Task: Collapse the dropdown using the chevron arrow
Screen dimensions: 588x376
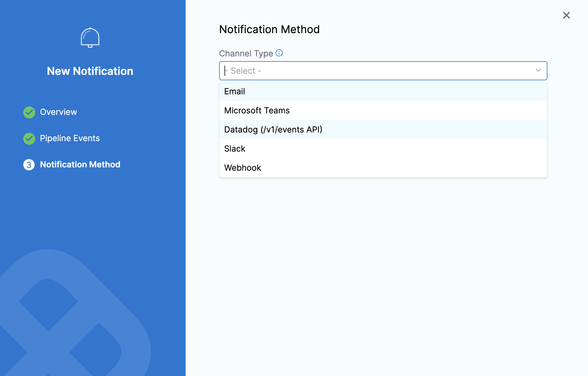Action: [538, 70]
